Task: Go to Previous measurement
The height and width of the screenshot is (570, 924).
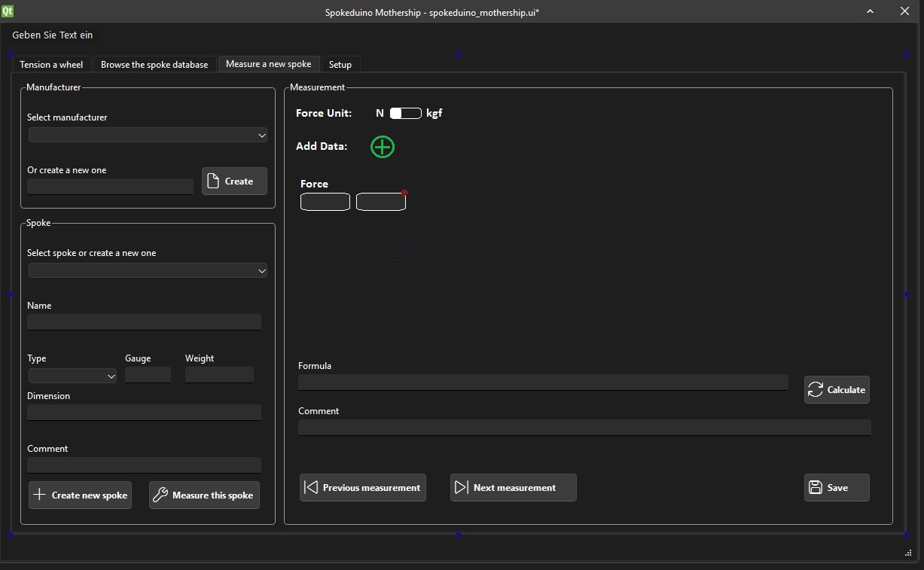Action: (363, 487)
